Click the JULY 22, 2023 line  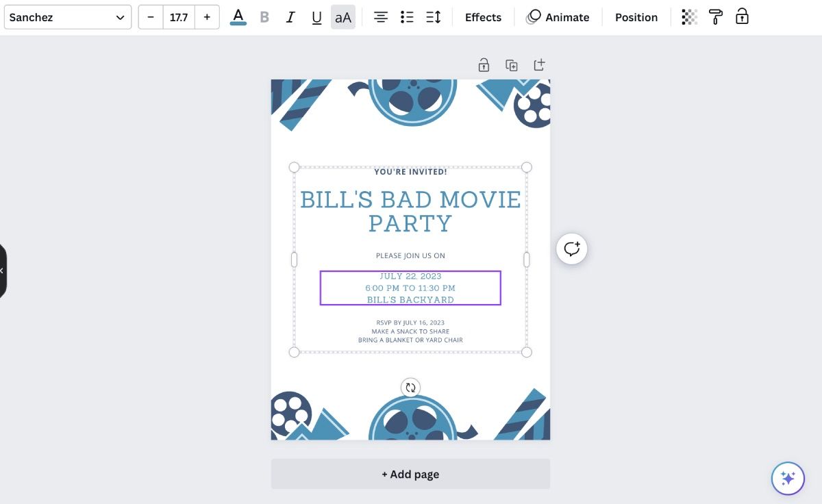pos(410,276)
